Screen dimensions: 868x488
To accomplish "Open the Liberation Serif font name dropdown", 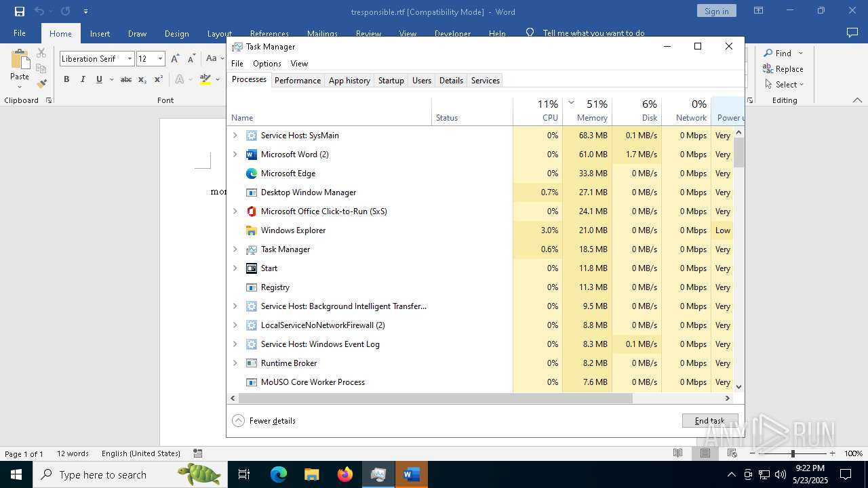I will 130,59.
